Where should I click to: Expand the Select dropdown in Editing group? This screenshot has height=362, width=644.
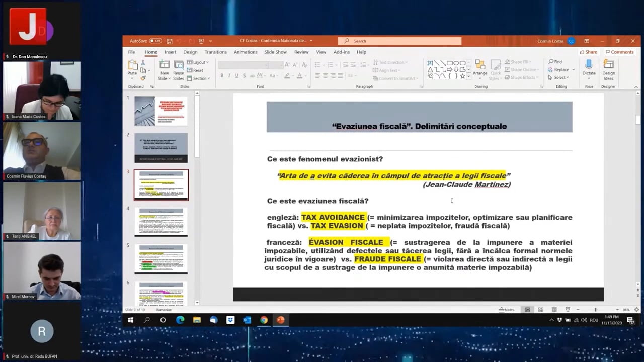561,77
